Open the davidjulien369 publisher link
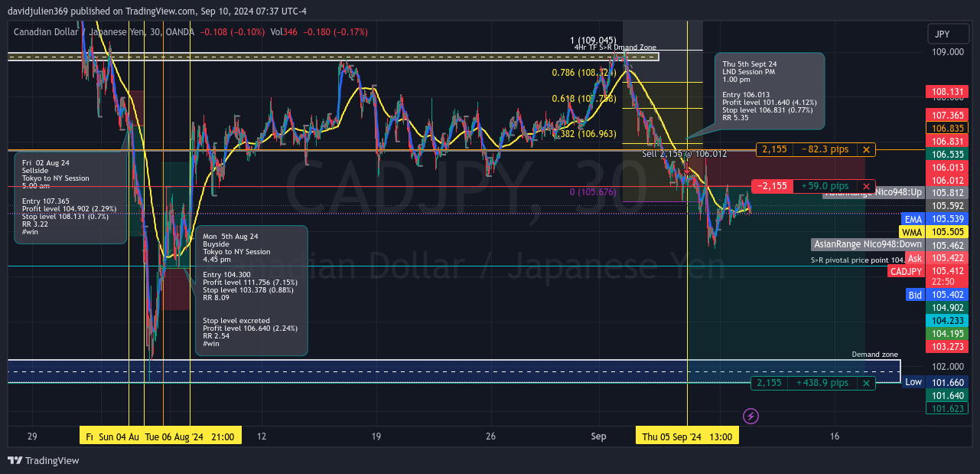This screenshot has width=980, height=474. pos(39,11)
